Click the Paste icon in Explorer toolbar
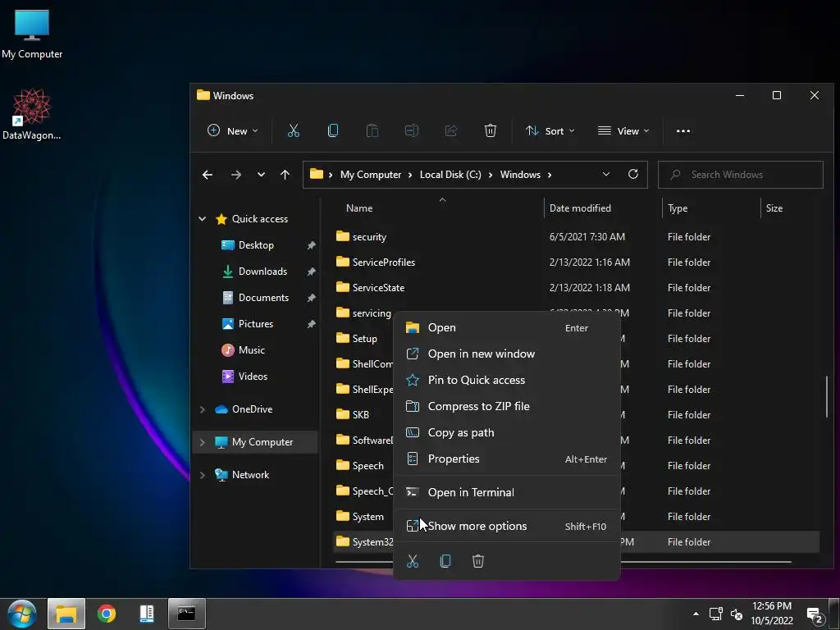The width and height of the screenshot is (840, 630). (x=372, y=130)
